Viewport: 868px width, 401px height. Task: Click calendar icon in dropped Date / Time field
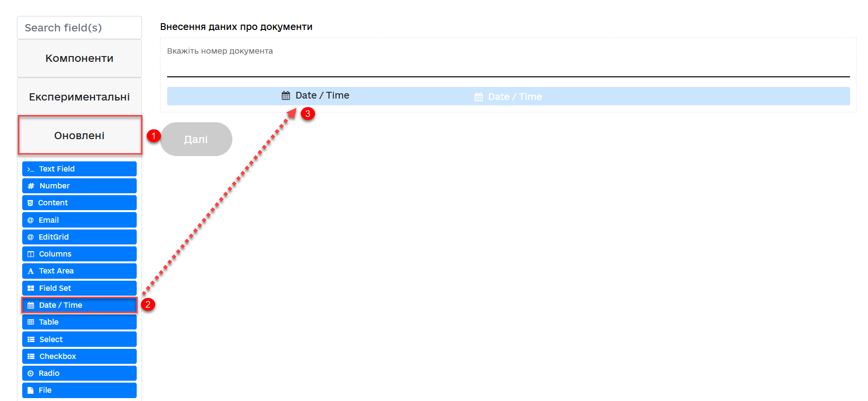pos(286,96)
